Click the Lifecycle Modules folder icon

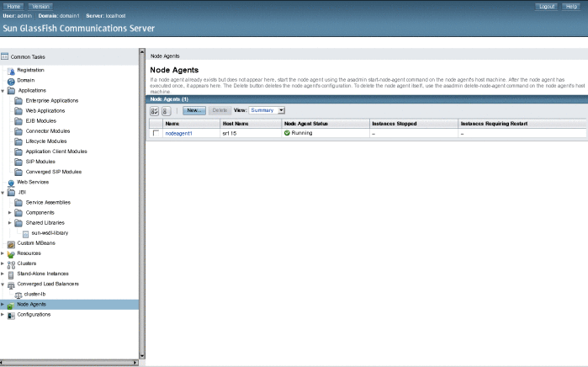click(x=19, y=141)
